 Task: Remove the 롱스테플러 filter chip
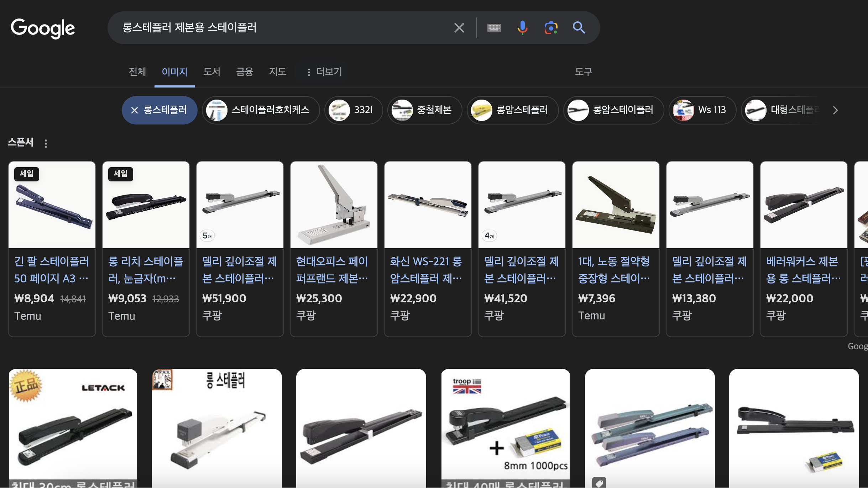(160, 110)
